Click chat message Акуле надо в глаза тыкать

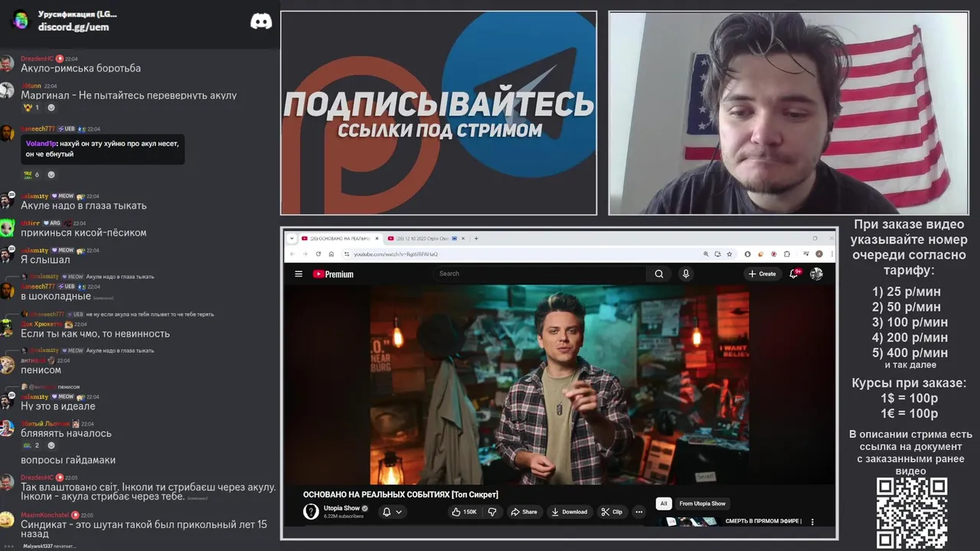click(x=83, y=205)
